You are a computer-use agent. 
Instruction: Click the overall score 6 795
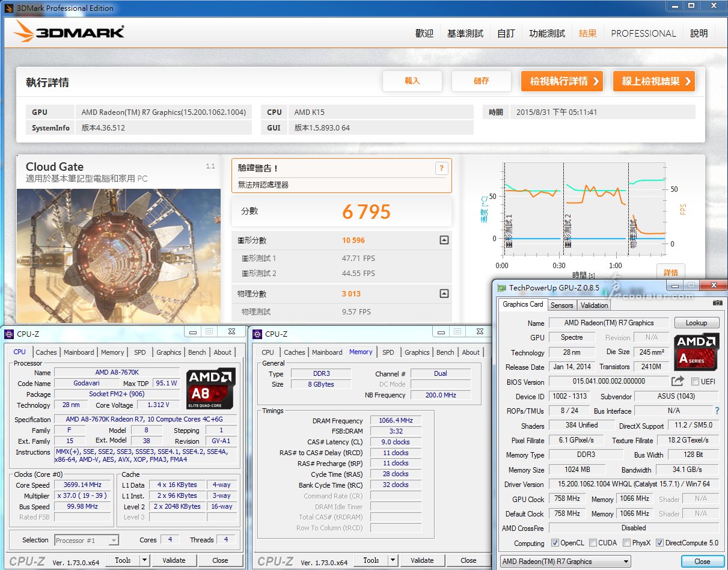click(367, 212)
